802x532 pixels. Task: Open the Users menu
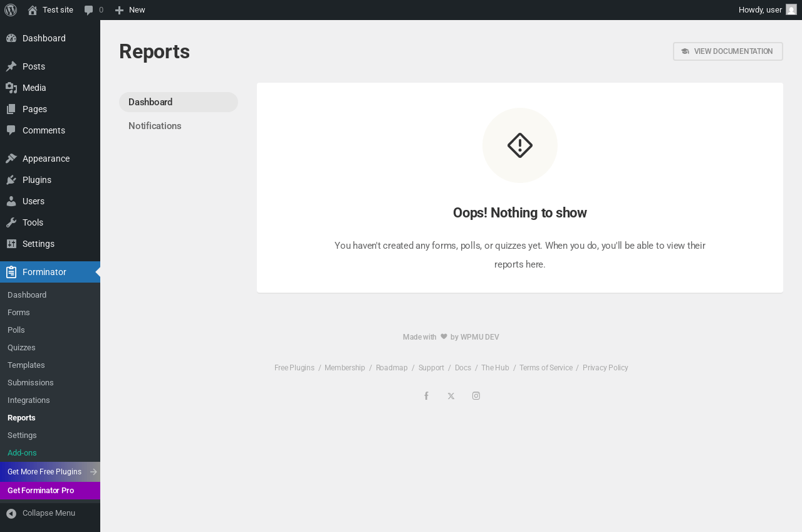coord(50,201)
